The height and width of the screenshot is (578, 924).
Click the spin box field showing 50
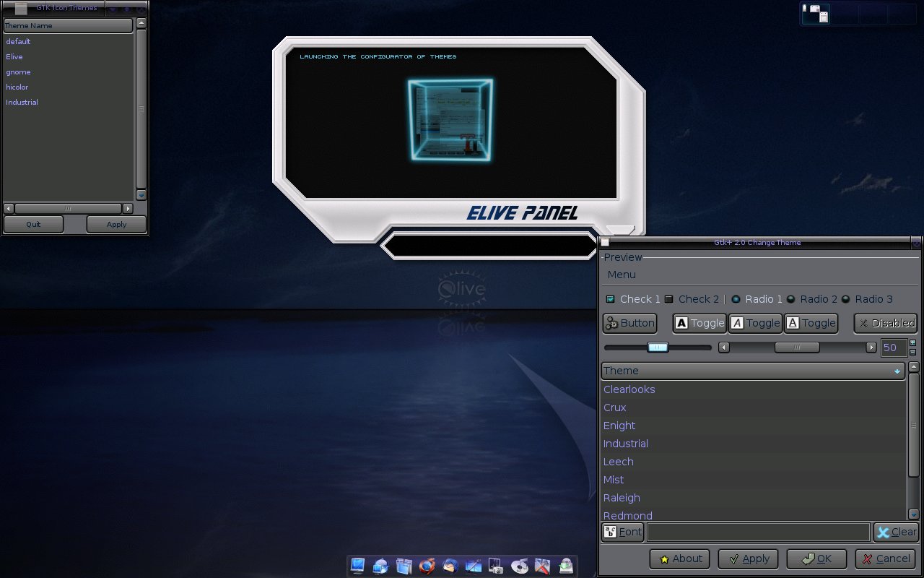click(x=894, y=348)
